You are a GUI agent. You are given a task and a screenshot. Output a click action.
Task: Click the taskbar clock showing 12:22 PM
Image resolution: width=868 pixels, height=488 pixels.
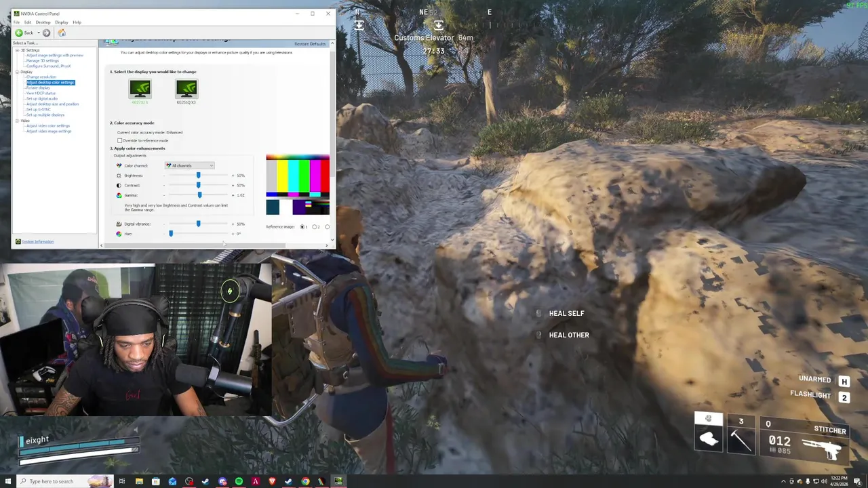point(840,481)
